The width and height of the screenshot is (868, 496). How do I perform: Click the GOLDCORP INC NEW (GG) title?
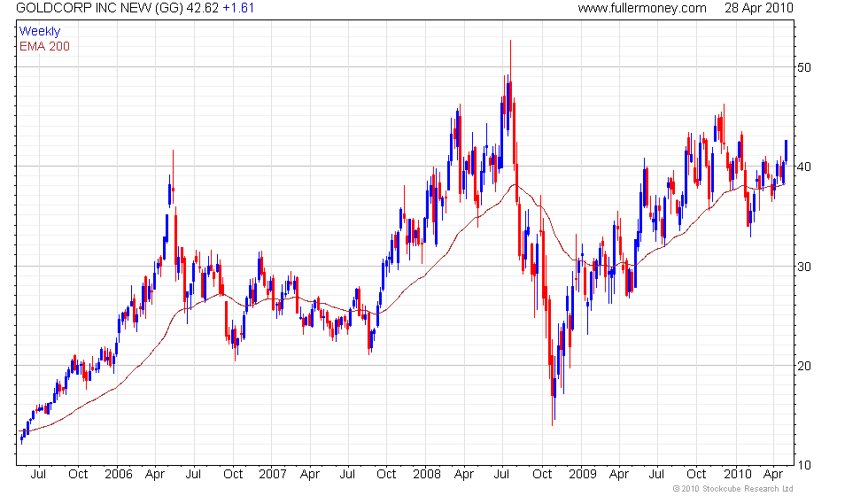coord(99,8)
